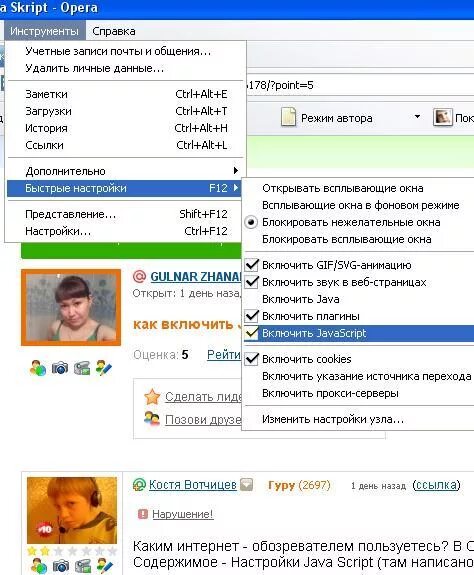Click the question title как включить
The height and width of the screenshot is (575, 474).
pos(187,325)
